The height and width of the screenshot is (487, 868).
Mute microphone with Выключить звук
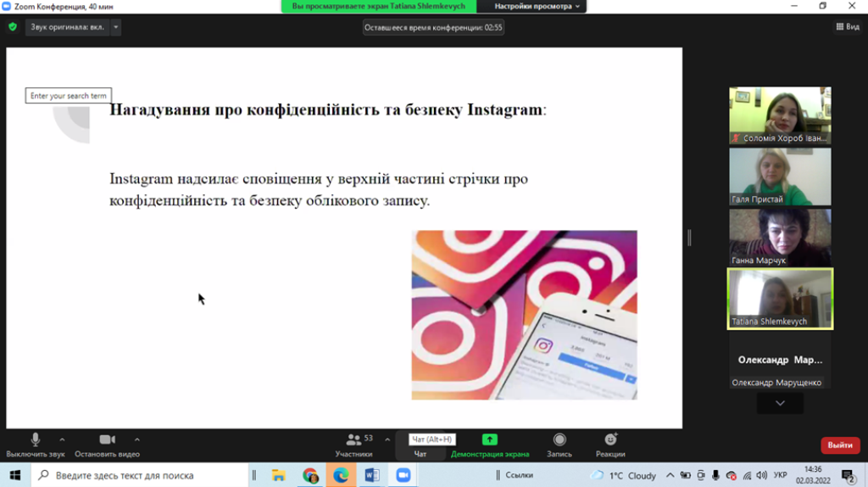pyautogui.click(x=36, y=445)
